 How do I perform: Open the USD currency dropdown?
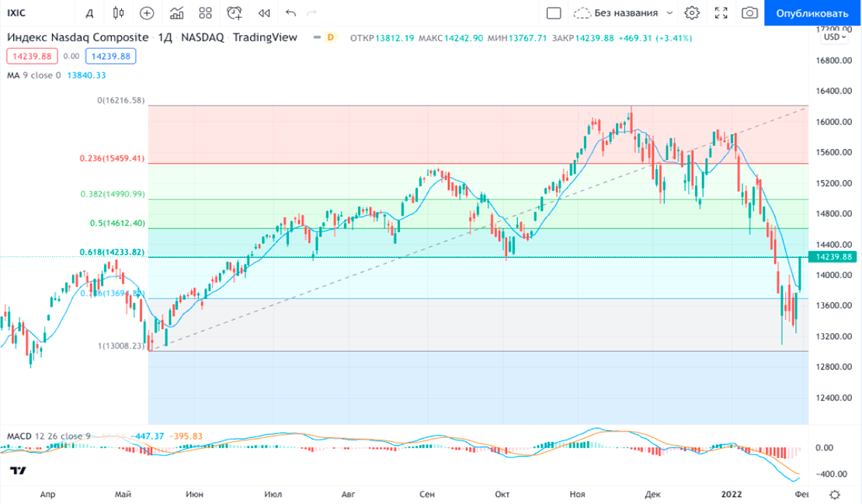(x=835, y=37)
